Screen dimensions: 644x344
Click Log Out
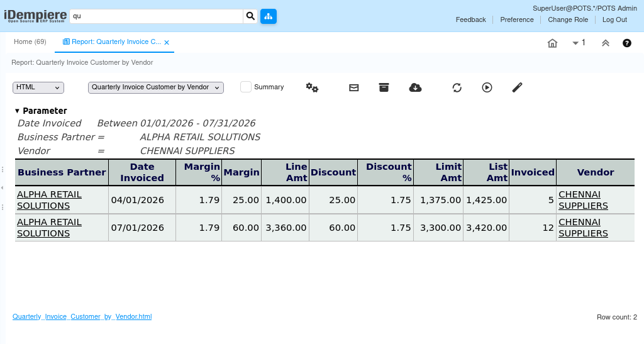(614, 19)
